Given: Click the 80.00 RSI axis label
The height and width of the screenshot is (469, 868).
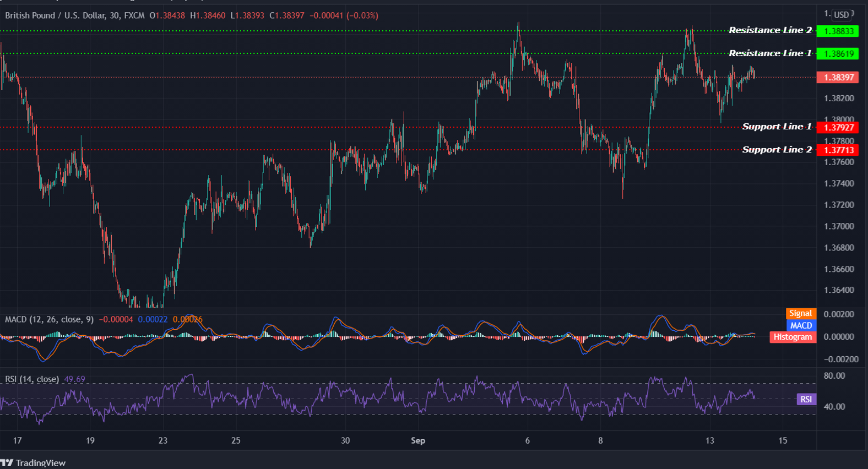Looking at the screenshot, I should tap(834, 376).
